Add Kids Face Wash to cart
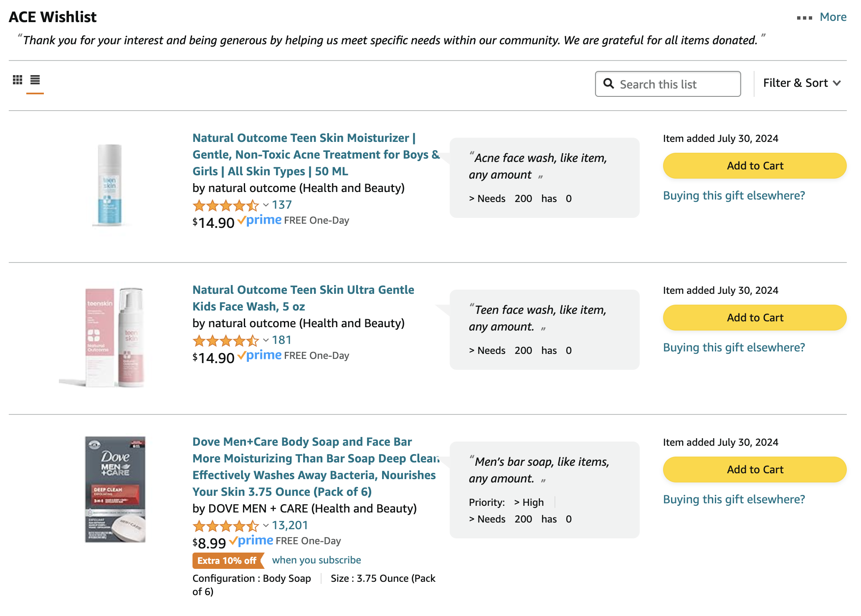The height and width of the screenshot is (616, 861). (x=755, y=318)
